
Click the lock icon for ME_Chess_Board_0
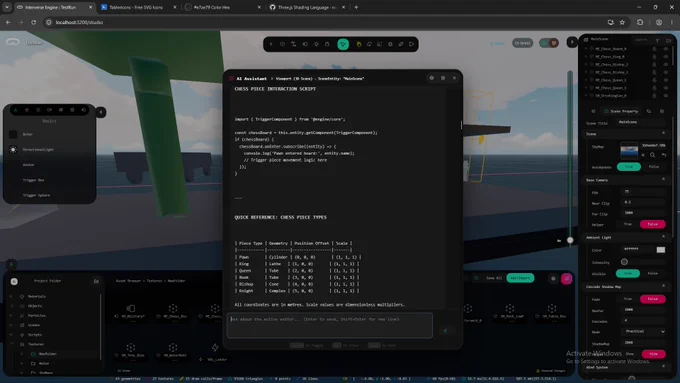point(654,49)
